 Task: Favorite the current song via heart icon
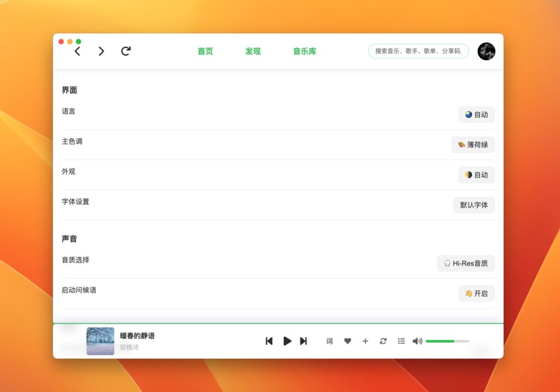pos(347,341)
